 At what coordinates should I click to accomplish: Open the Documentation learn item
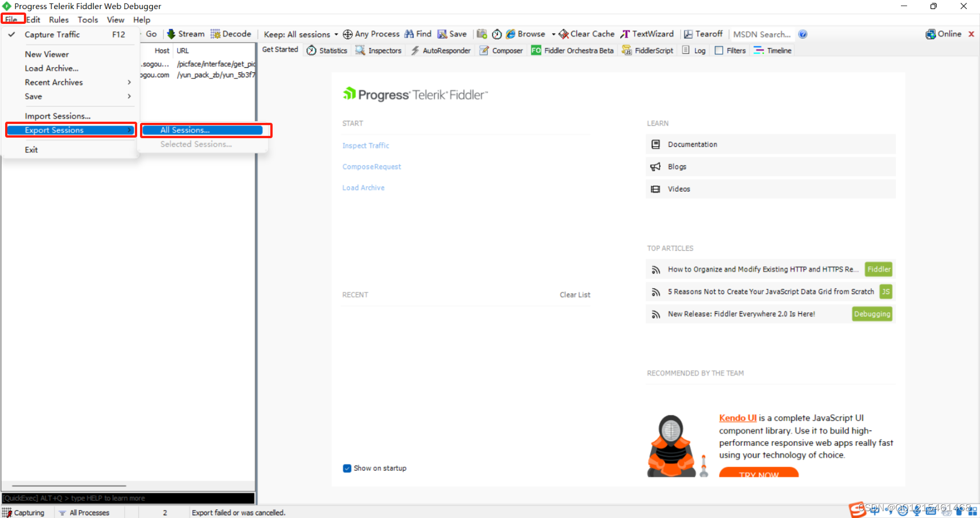771,144
